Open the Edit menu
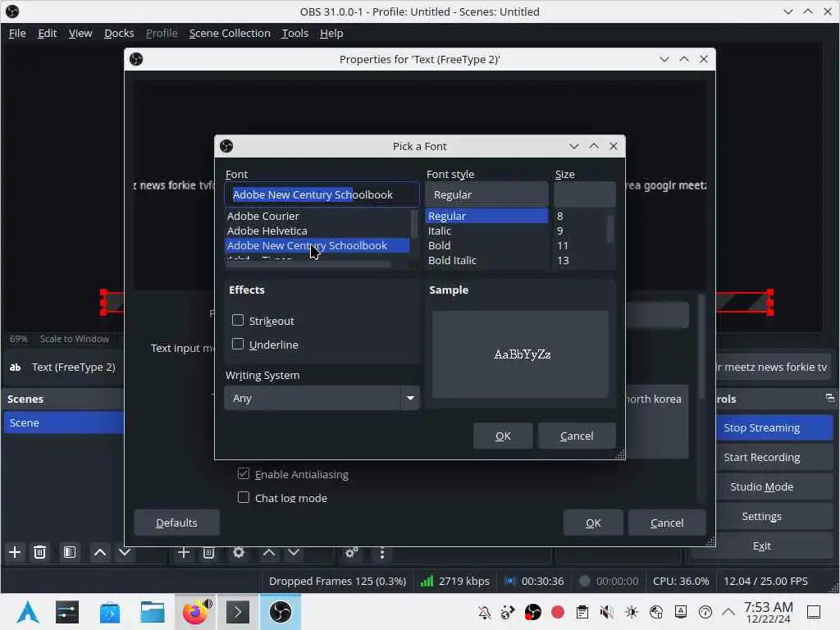 coord(47,33)
